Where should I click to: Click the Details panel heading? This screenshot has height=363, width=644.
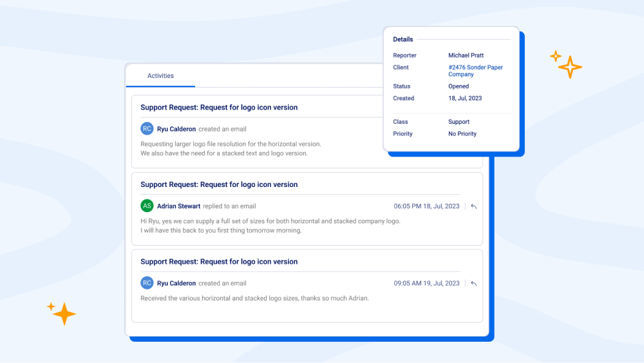(x=403, y=39)
